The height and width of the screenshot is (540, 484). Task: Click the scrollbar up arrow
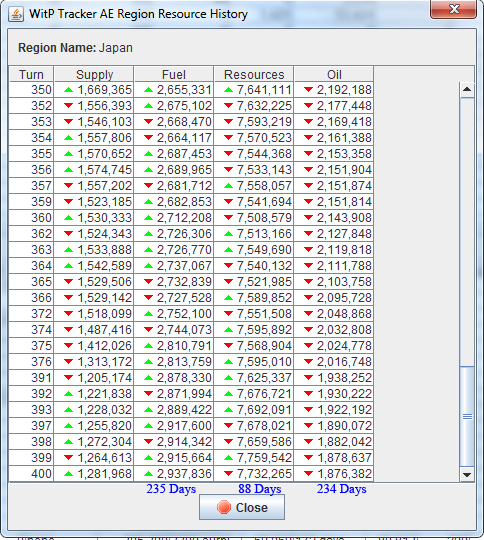[467, 90]
